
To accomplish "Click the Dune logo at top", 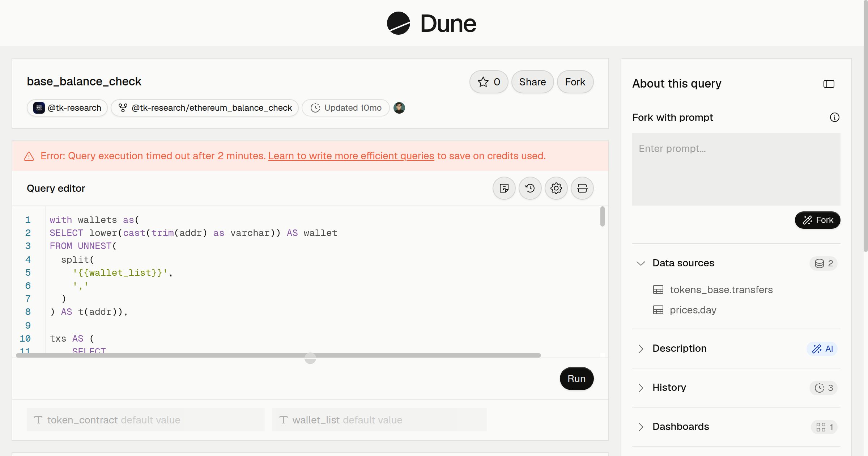I will (431, 24).
